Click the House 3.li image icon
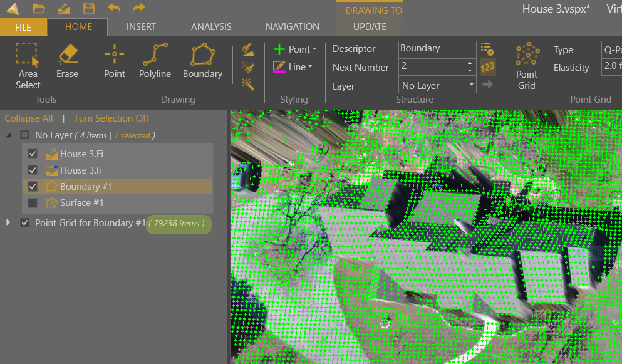The width and height of the screenshot is (622, 364). coord(51,170)
